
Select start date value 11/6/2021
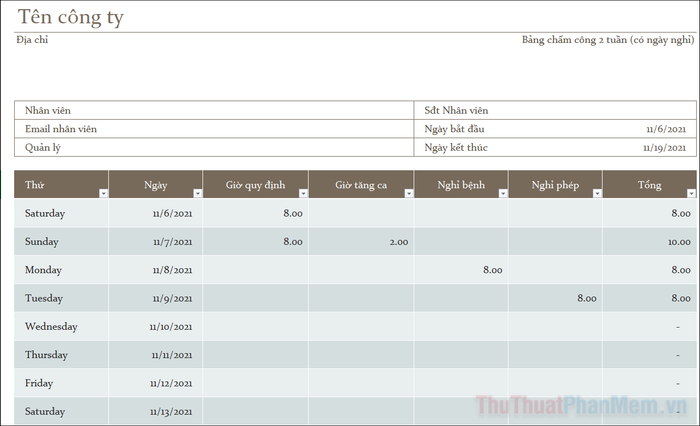click(666, 129)
